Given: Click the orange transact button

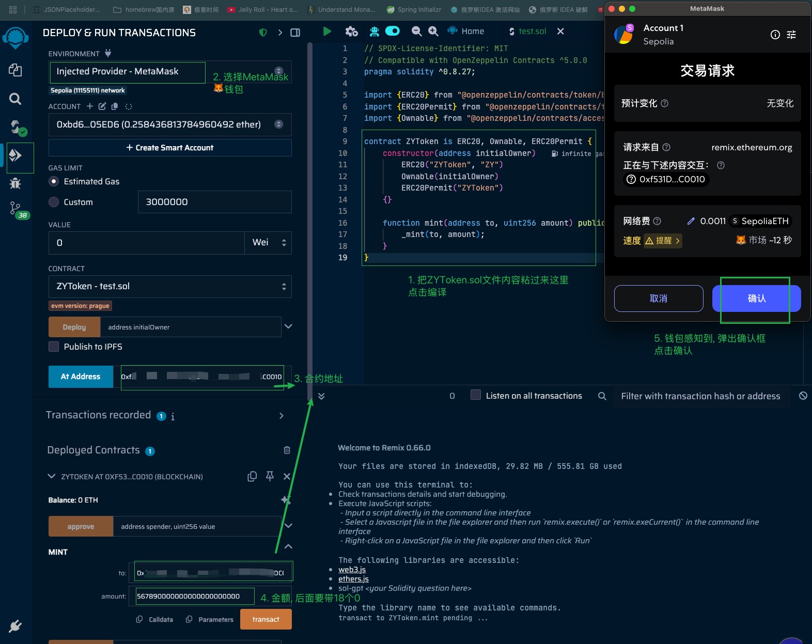Looking at the screenshot, I should click(266, 619).
